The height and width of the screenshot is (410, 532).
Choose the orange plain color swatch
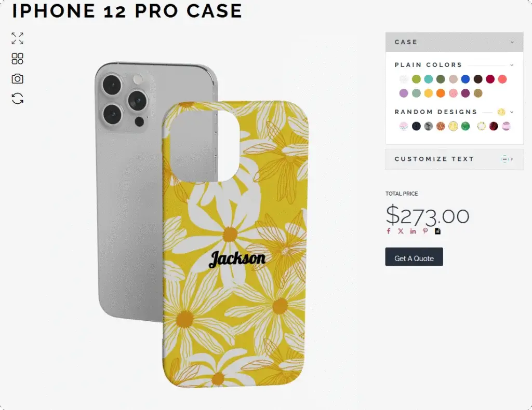pyautogui.click(x=441, y=93)
